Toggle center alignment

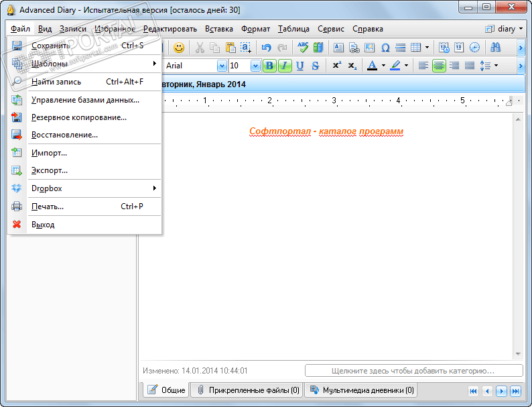click(439, 66)
